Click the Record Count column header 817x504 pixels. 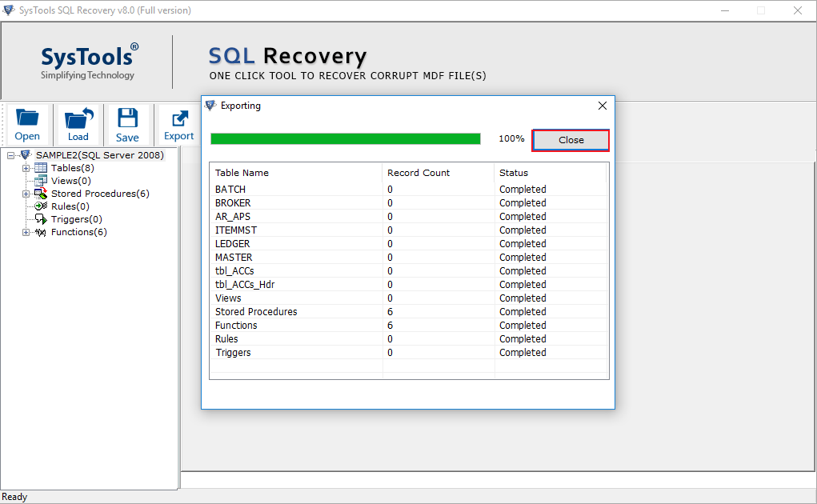(439, 172)
